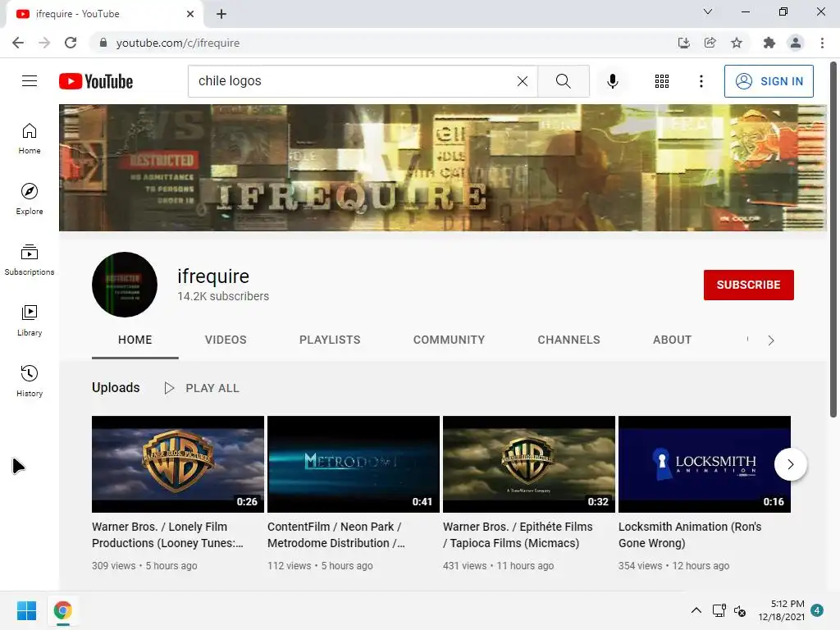Screen dimensions: 840x630
Task: Click the SIGN IN button
Action: tap(769, 81)
